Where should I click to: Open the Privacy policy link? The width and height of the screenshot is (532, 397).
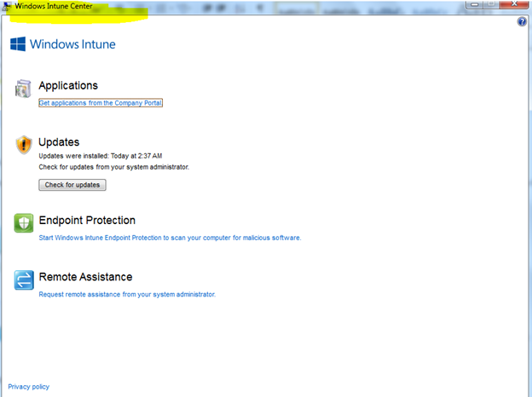29,387
